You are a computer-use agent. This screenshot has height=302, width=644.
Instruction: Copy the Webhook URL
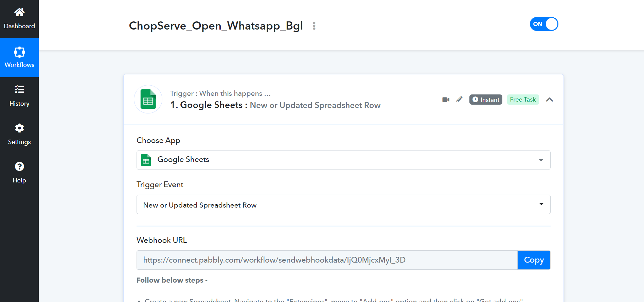click(534, 260)
